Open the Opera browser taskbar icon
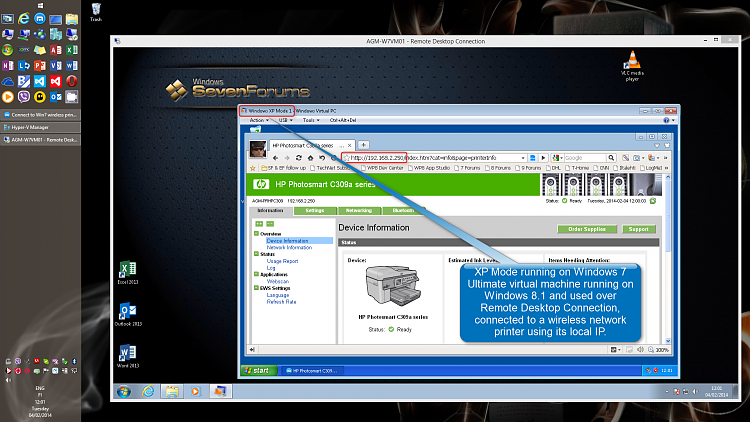This screenshot has width=750, height=422. click(x=72, y=81)
